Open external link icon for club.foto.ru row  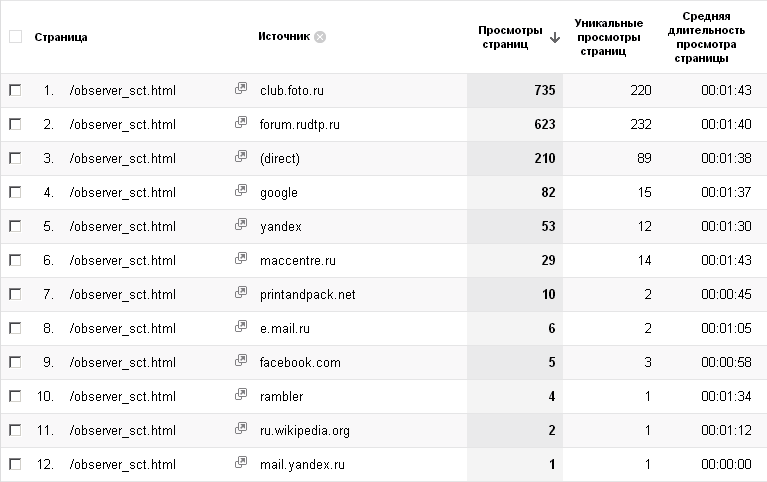241,89
